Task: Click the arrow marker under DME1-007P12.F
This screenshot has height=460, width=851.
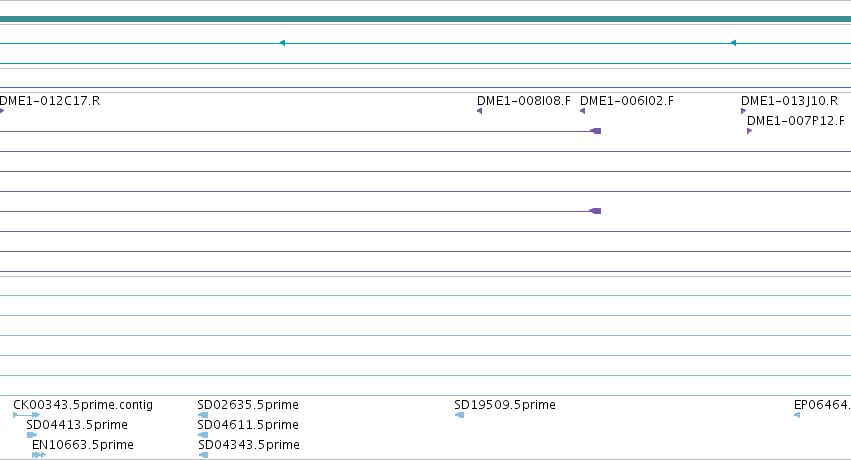Action: 750,131
